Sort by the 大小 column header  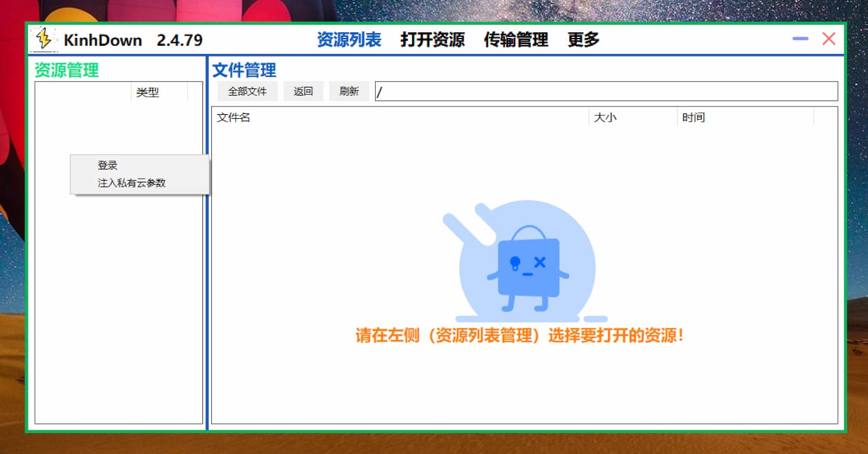(x=633, y=118)
